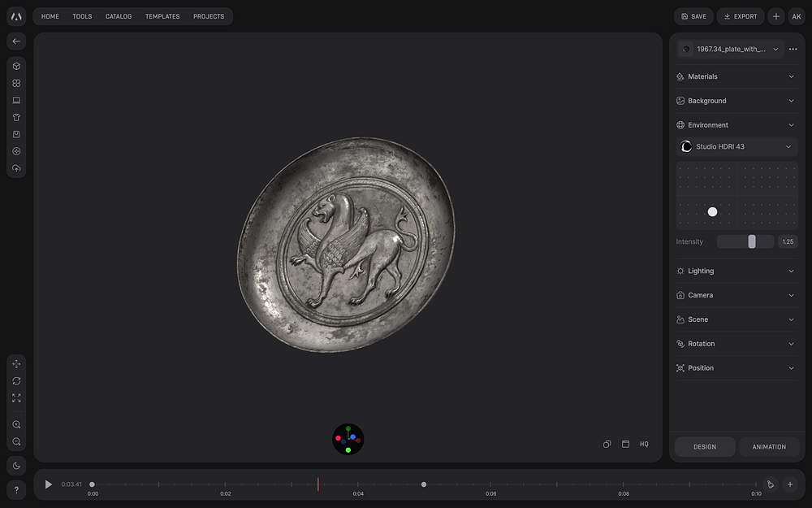This screenshot has width=812, height=508.
Task: Open the TEMPLATES menu
Action: point(162,16)
